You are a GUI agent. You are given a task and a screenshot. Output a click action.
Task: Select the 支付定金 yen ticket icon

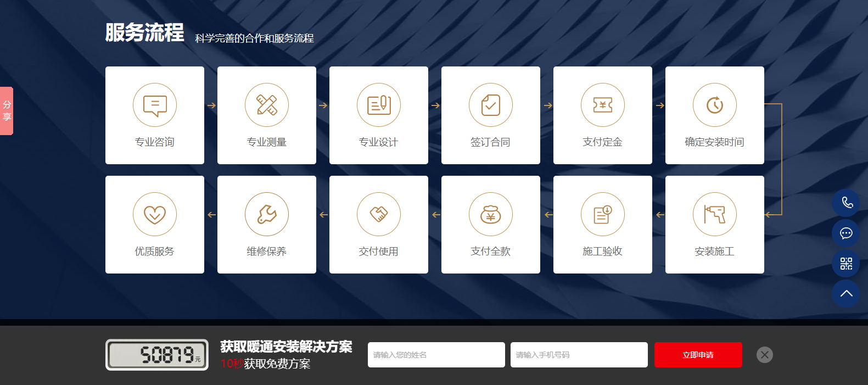click(603, 105)
